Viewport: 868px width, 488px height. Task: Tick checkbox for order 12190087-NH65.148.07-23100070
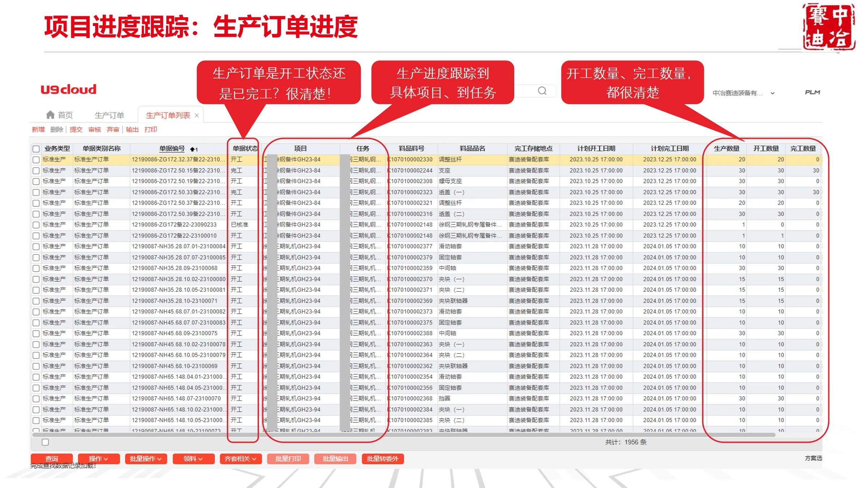point(36,399)
